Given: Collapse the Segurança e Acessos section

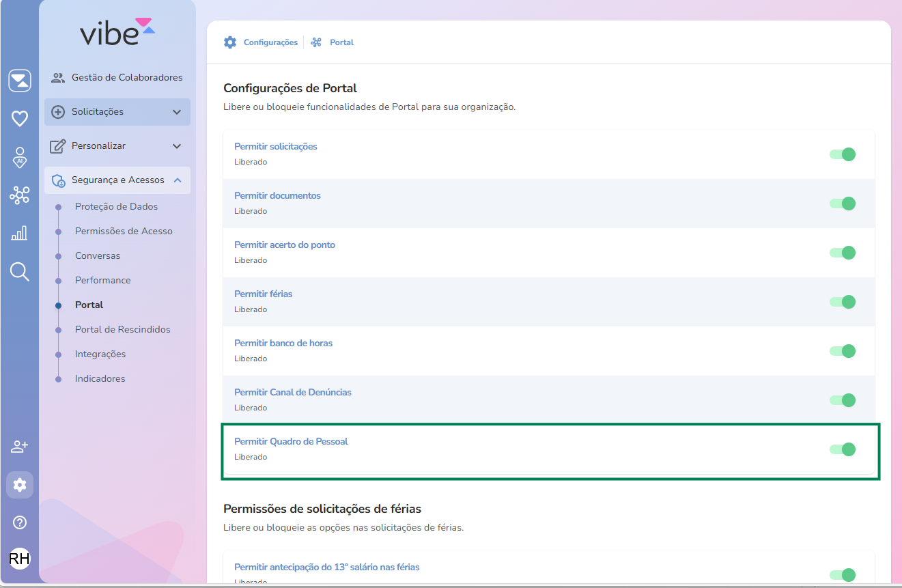Looking at the screenshot, I should coord(178,180).
